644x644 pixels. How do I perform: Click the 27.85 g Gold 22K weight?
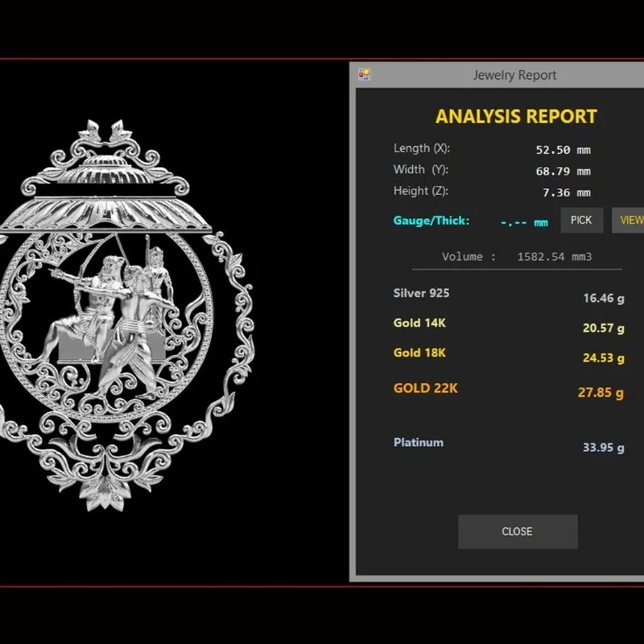coord(601,392)
